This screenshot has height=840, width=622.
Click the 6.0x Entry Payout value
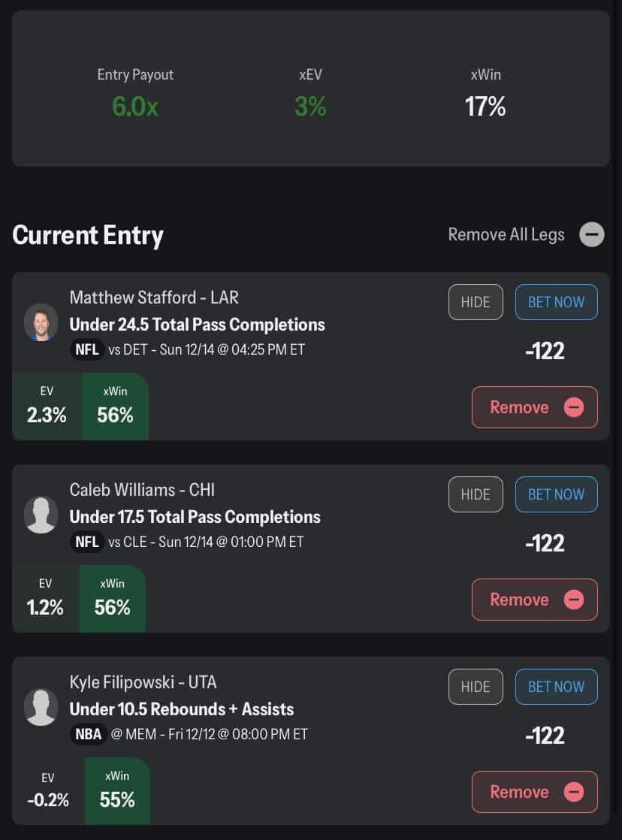pos(135,107)
